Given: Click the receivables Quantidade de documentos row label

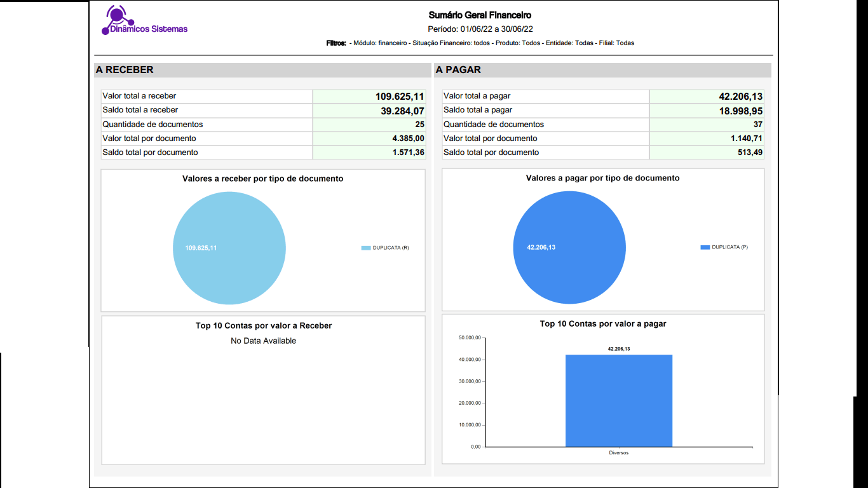Looking at the screenshot, I should click(x=153, y=125).
